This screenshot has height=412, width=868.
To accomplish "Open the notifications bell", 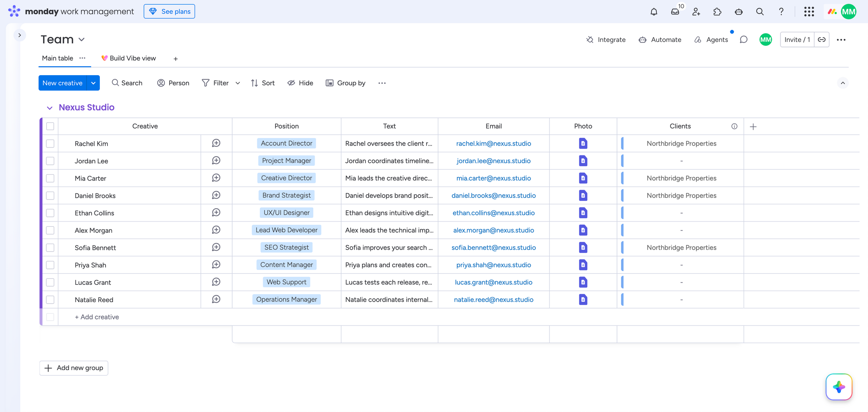I will pyautogui.click(x=654, y=12).
